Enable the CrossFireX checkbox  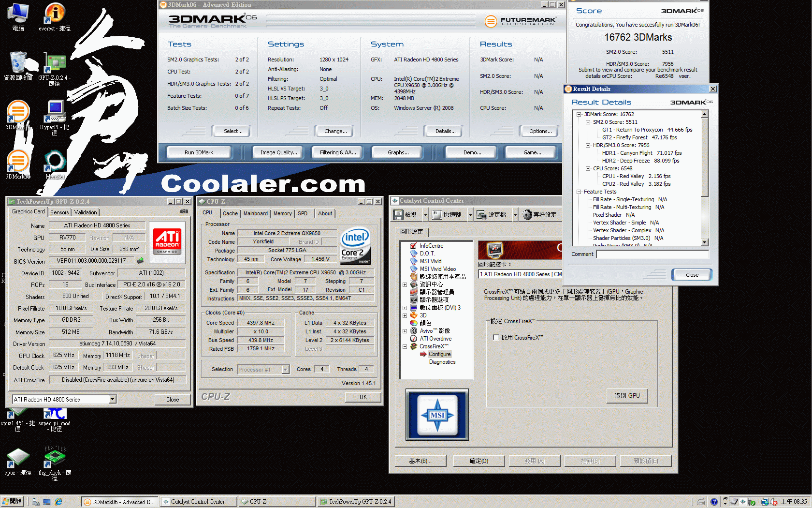(496, 338)
